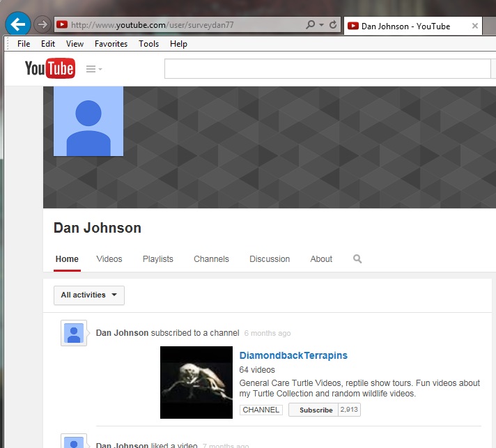
Task: Open the File menu
Action: coord(24,44)
